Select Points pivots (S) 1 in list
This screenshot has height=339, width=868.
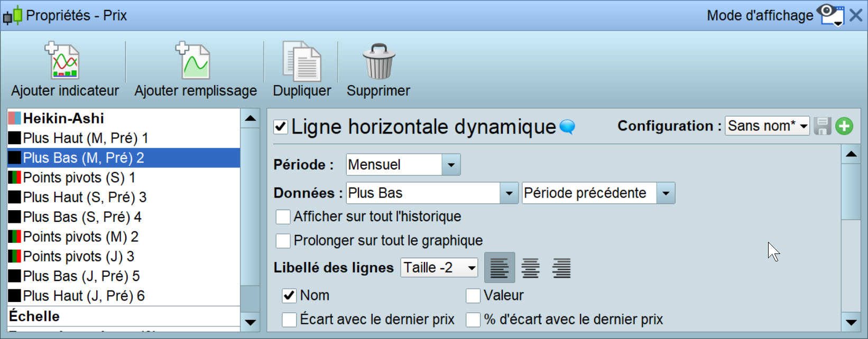(79, 177)
